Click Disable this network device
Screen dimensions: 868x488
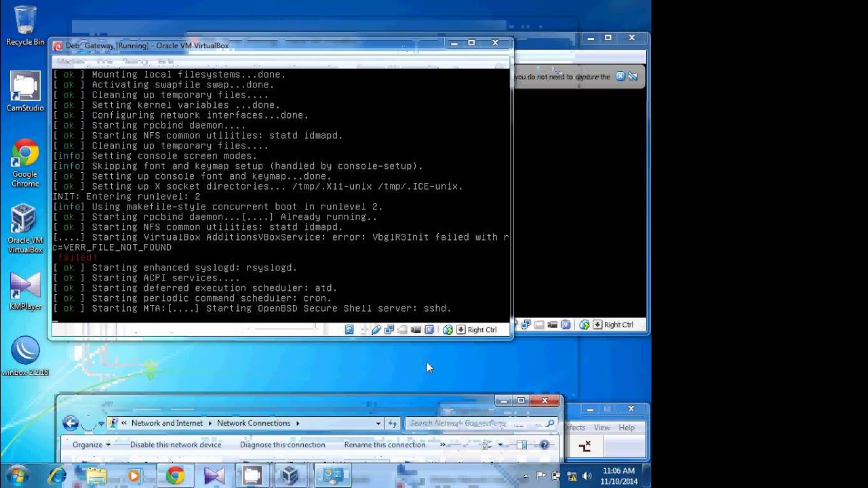[176, 445]
